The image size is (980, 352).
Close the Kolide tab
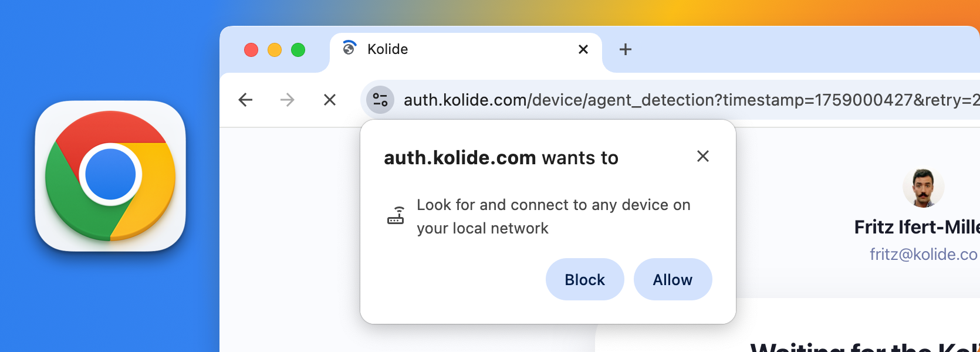583,49
